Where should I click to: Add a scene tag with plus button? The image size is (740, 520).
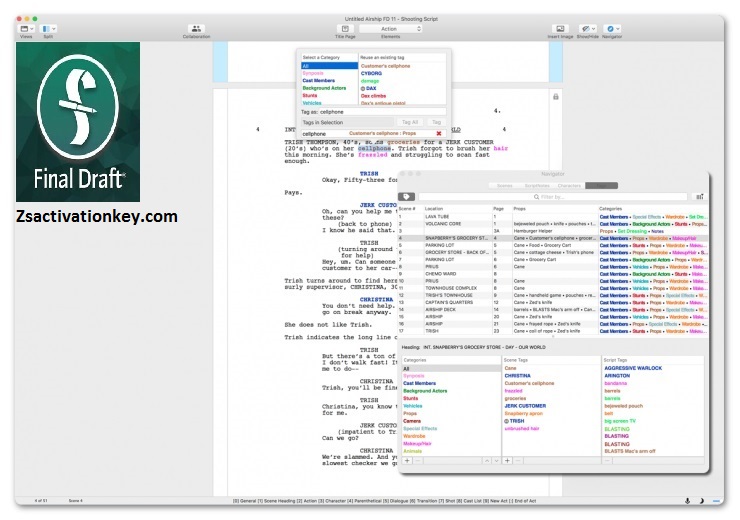pos(507,461)
